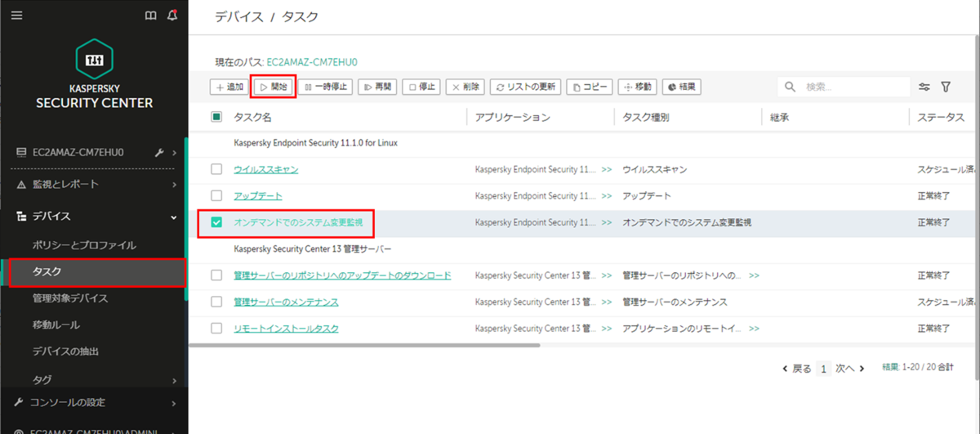
Task: Expand application arrows in アップデート row
Action: pos(607,196)
